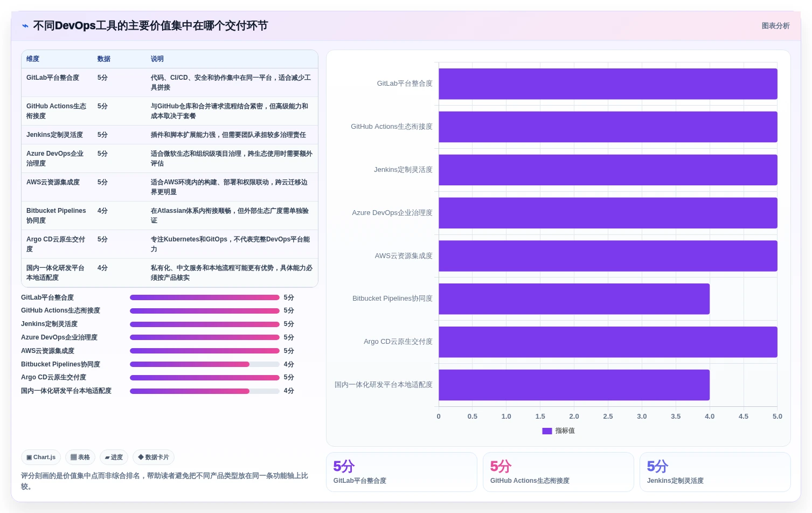Click the Azure DevOps企业治理度 chart bar

608,213
